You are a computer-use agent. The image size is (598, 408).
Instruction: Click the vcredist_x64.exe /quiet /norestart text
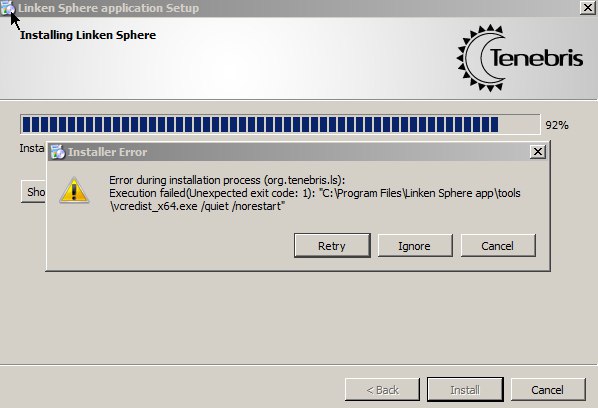[197, 206]
